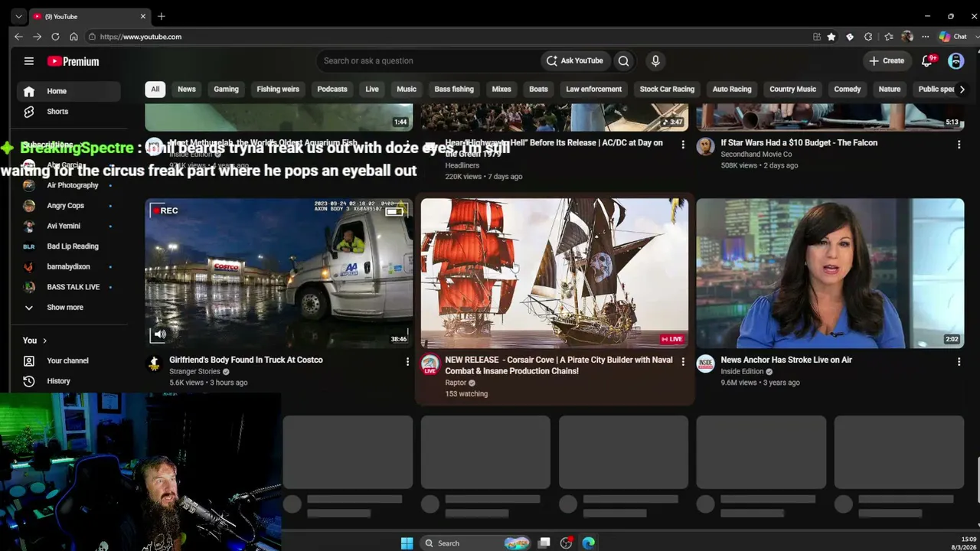Viewport: 980px width, 551px height.
Task: Select the News filter chip
Action: [x=187, y=90]
